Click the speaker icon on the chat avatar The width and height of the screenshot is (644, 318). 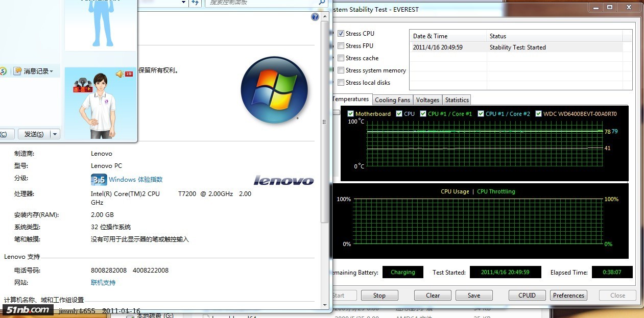coord(120,74)
